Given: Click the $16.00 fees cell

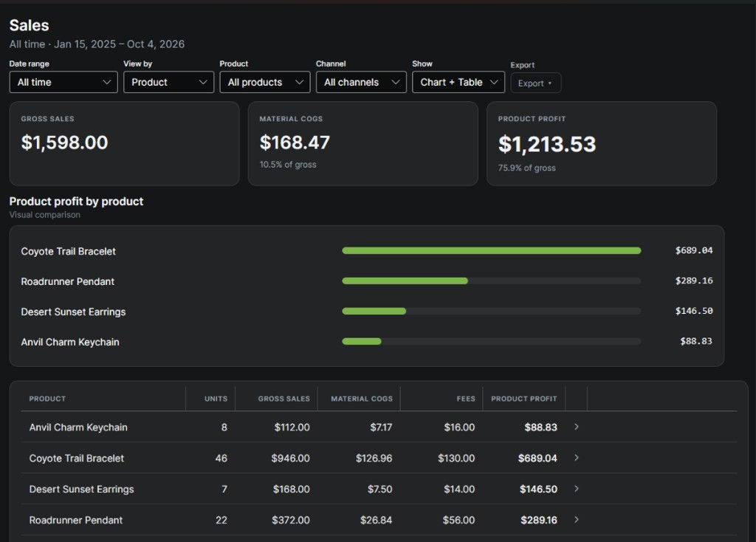Looking at the screenshot, I should coord(459,428).
